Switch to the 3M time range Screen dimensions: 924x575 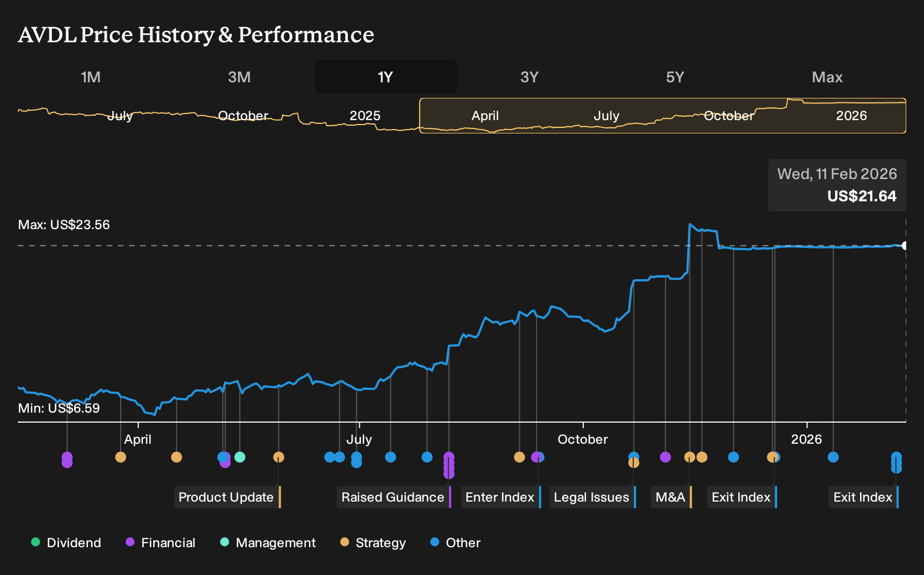coord(239,77)
